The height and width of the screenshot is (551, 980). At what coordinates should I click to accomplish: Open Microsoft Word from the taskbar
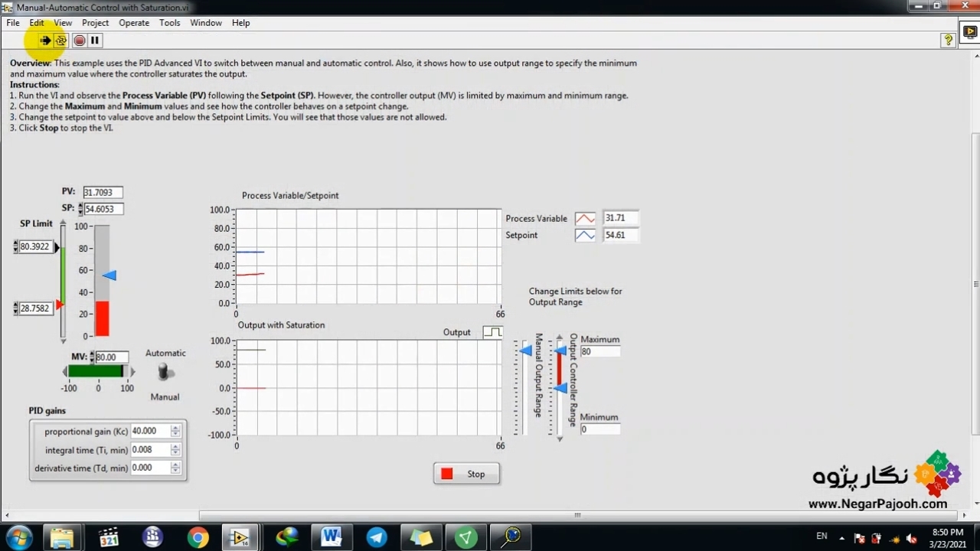(331, 537)
